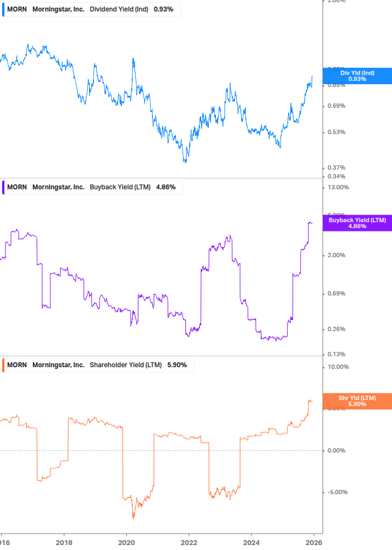Click the 0.34% tick on the dividend yield axis

pyautogui.click(x=336, y=176)
